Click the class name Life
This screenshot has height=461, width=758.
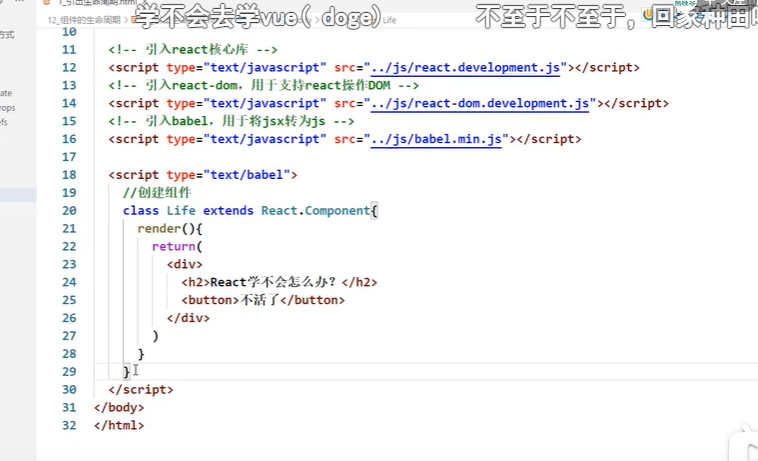(x=181, y=211)
